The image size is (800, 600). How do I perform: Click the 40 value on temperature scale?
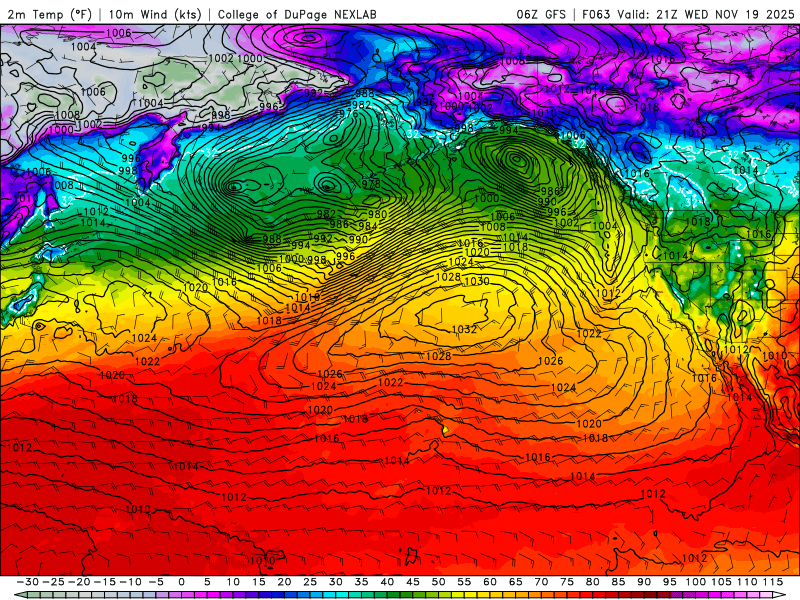click(x=387, y=582)
